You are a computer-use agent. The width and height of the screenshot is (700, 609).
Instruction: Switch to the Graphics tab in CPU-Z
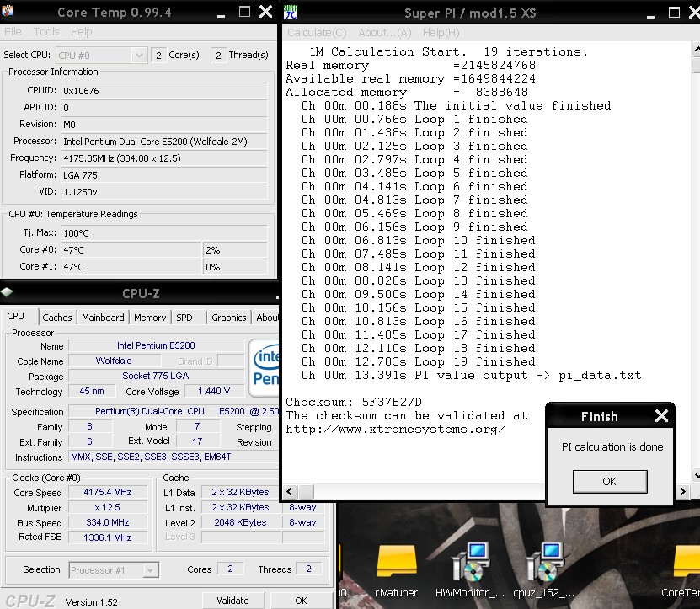[x=228, y=318]
